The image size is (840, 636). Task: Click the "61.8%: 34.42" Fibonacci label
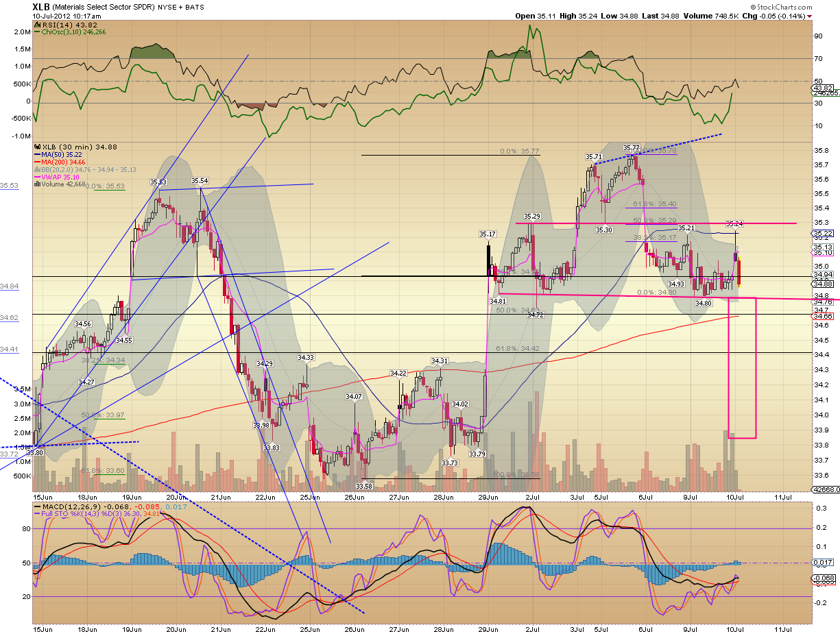(519, 349)
